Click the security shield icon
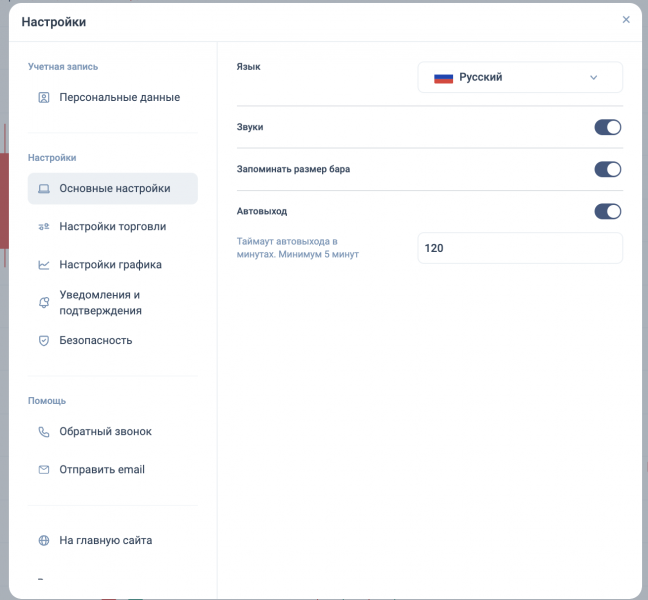The image size is (648, 600). (44, 340)
